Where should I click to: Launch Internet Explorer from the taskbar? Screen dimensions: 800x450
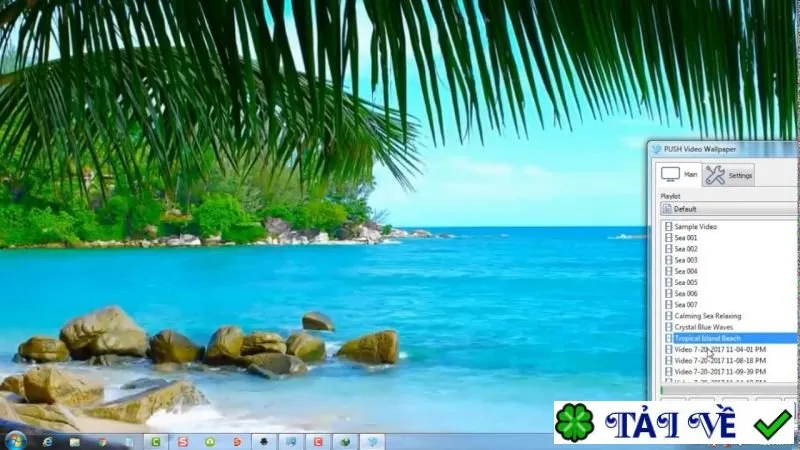47,442
